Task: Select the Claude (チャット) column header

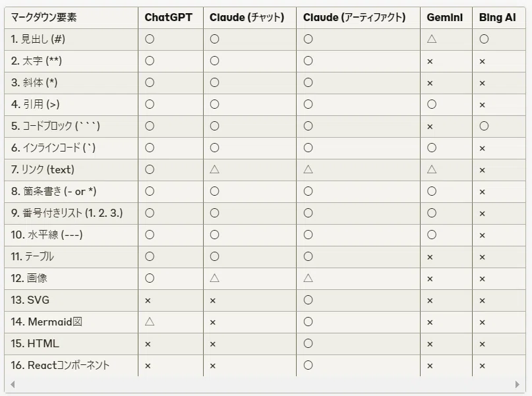Action: 247,17
